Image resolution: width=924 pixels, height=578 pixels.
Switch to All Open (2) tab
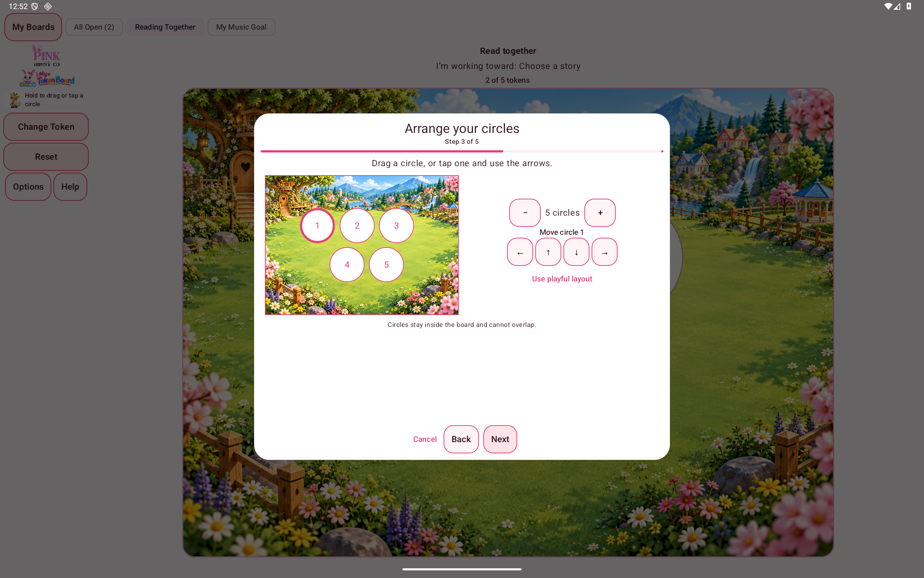click(x=94, y=27)
